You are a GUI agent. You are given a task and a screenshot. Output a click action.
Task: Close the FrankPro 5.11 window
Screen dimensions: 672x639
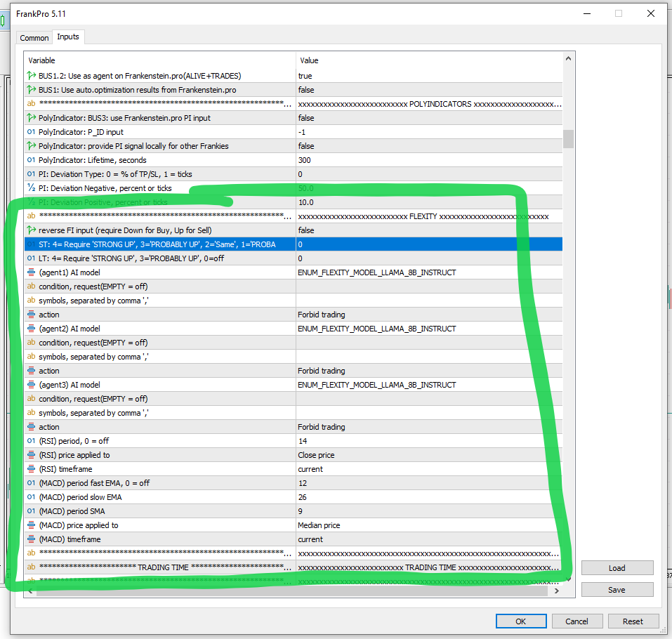coord(650,14)
